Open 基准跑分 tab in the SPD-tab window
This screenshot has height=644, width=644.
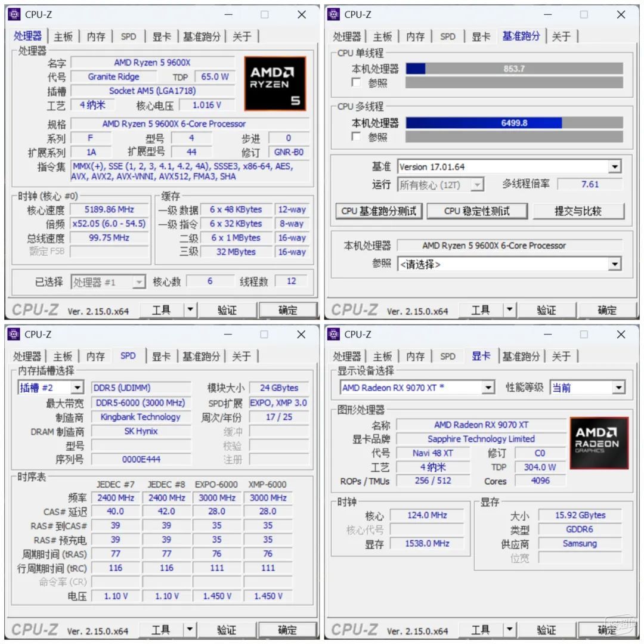pos(202,357)
